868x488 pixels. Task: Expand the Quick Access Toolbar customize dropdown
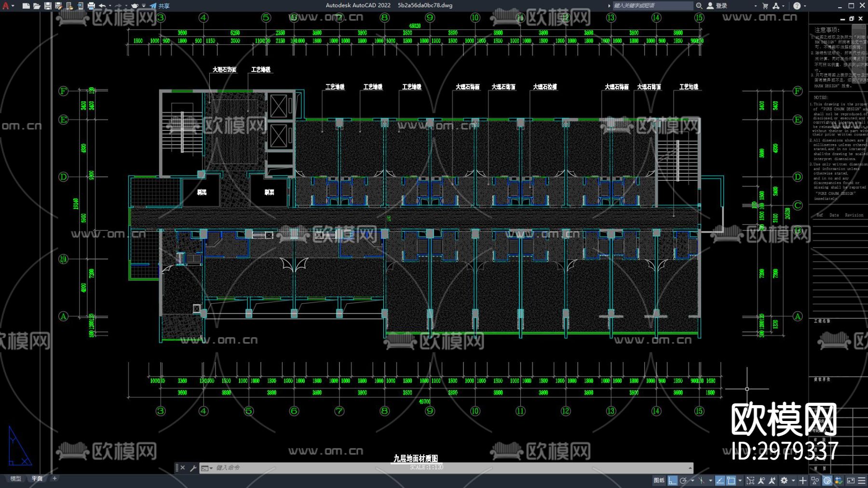pyautogui.click(x=144, y=6)
